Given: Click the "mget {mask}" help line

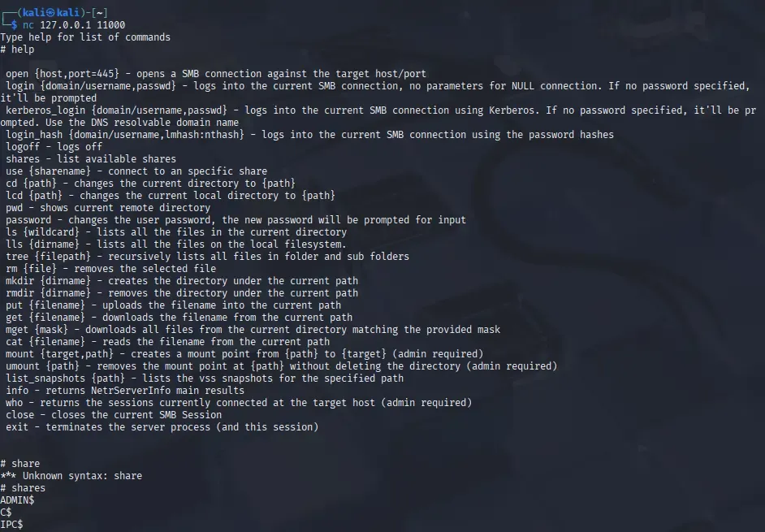Looking at the screenshot, I should coord(253,330).
